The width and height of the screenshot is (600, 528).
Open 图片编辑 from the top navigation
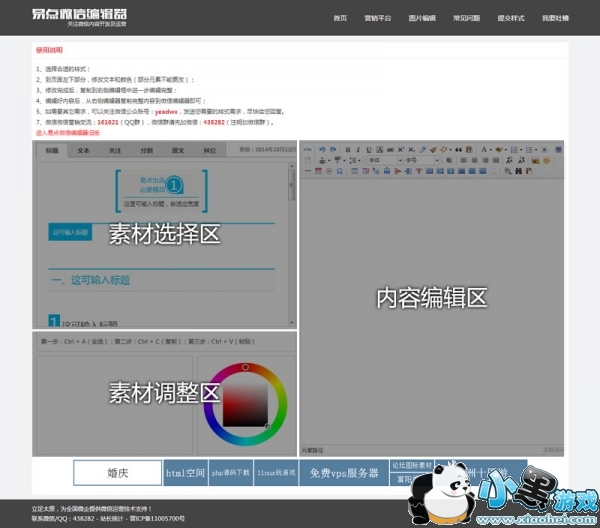422,18
